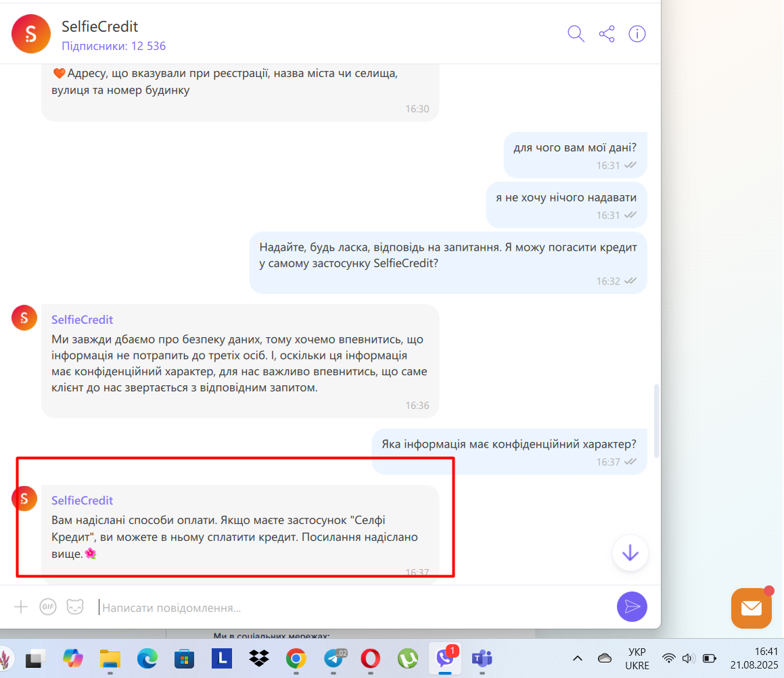784x678 pixels.
Task: Open the blue L app in taskbar
Action: click(221, 658)
